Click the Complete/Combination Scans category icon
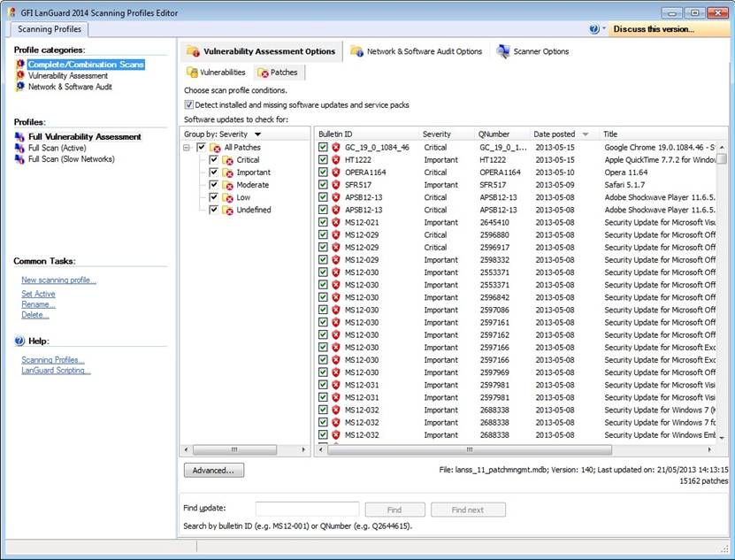The height and width of the screenshot is (560, 735). coord(19,64)
